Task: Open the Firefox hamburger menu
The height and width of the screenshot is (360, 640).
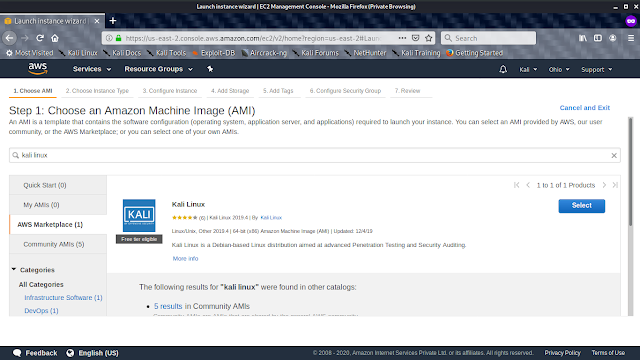Action: [631, 38]
